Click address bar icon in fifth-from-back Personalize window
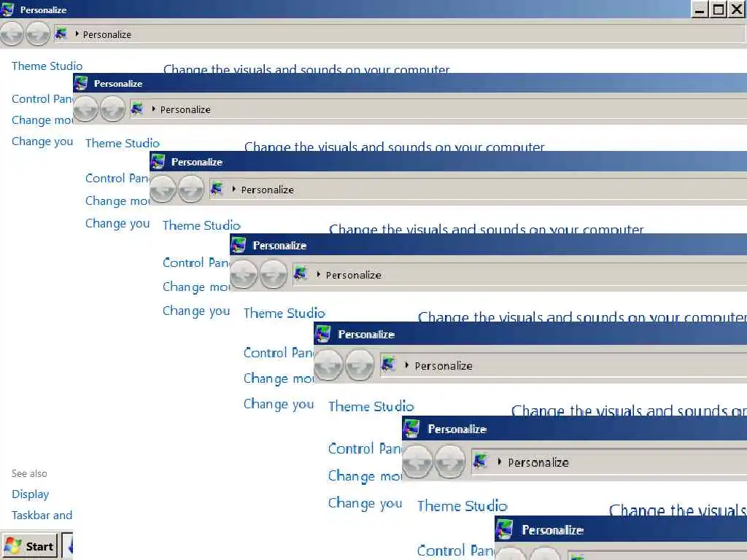Screen dimensions: 747x560 click(x=389, y=365)
